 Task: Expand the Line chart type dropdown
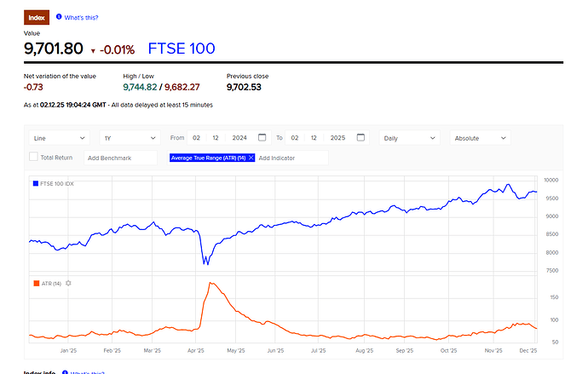[60, 138]
